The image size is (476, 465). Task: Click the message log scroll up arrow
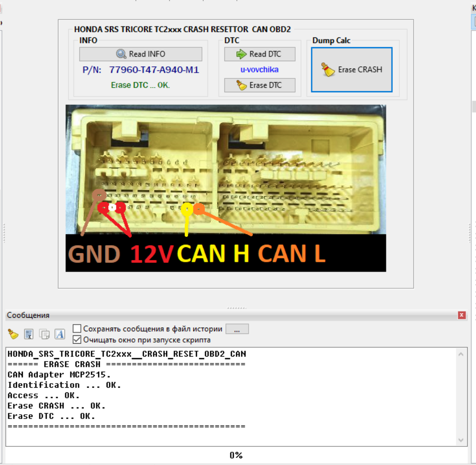click(x=461, y=354)
